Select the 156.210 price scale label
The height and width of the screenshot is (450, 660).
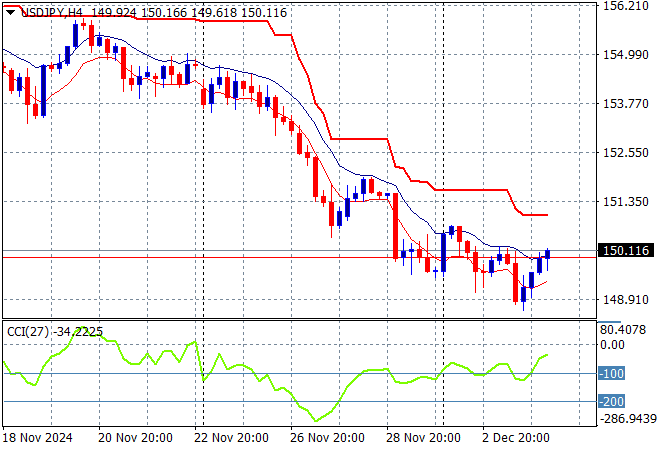point(626,6)
